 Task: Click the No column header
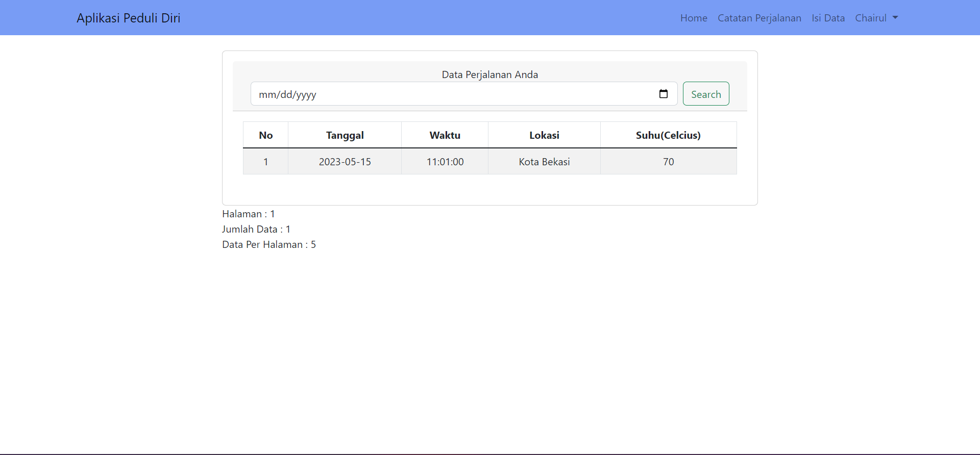265,135
